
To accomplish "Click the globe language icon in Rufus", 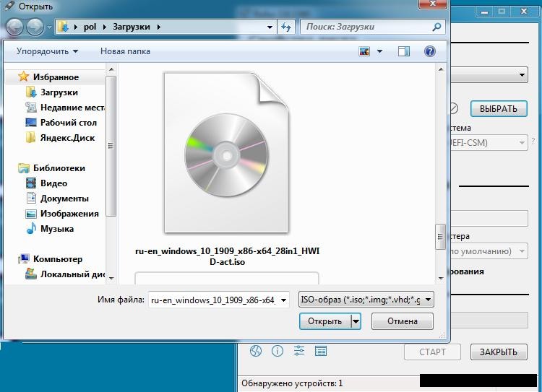I will pos(256,352).
